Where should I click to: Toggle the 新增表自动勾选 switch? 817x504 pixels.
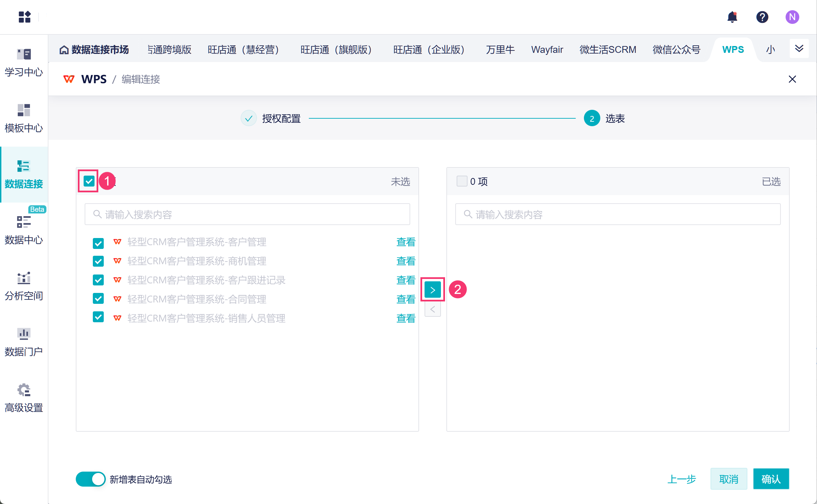[x=90, y=479]
